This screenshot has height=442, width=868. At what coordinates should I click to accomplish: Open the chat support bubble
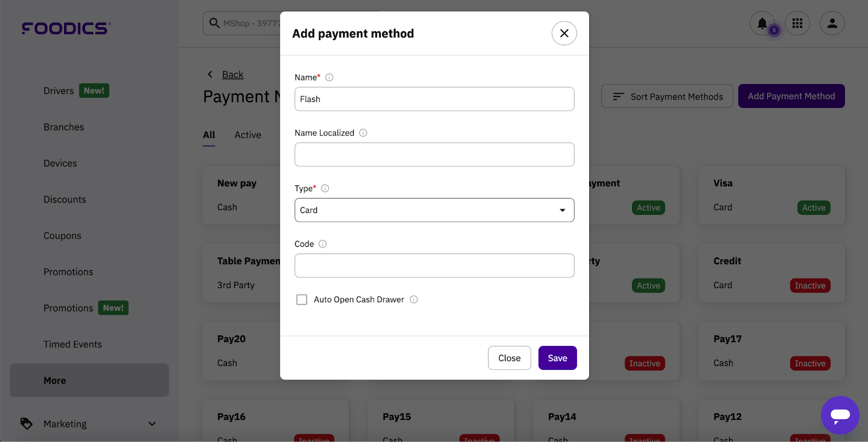click(840, 415)
